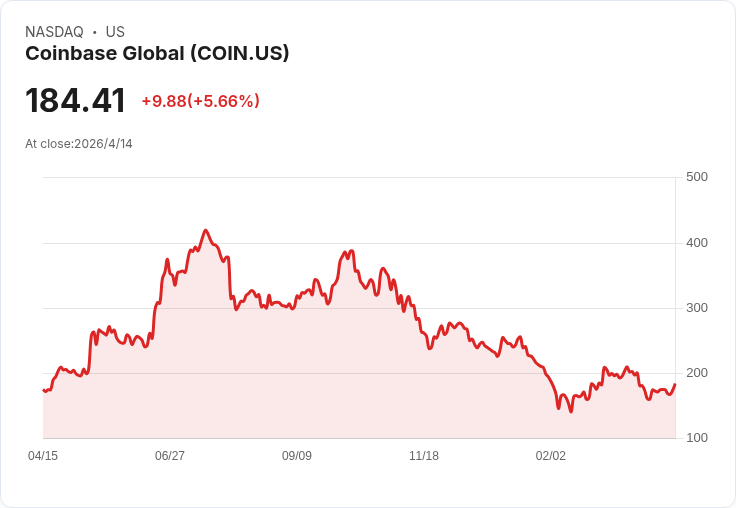Click the highest peak of the price line
This screenshot has width=736, height=508.
tap(205, 230)
